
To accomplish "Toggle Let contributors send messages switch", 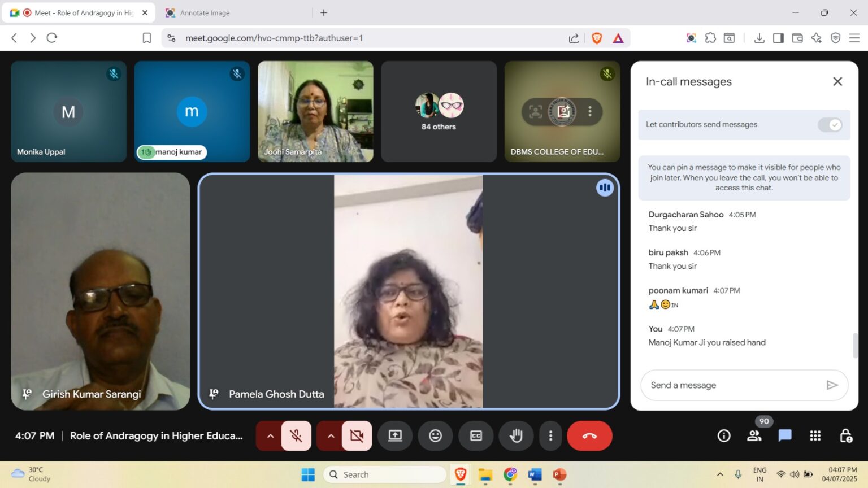I will [x=830, y=125].
